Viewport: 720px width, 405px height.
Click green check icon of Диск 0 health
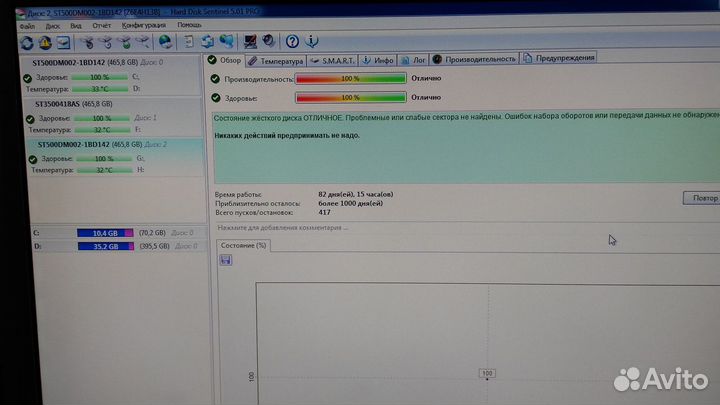27,78
